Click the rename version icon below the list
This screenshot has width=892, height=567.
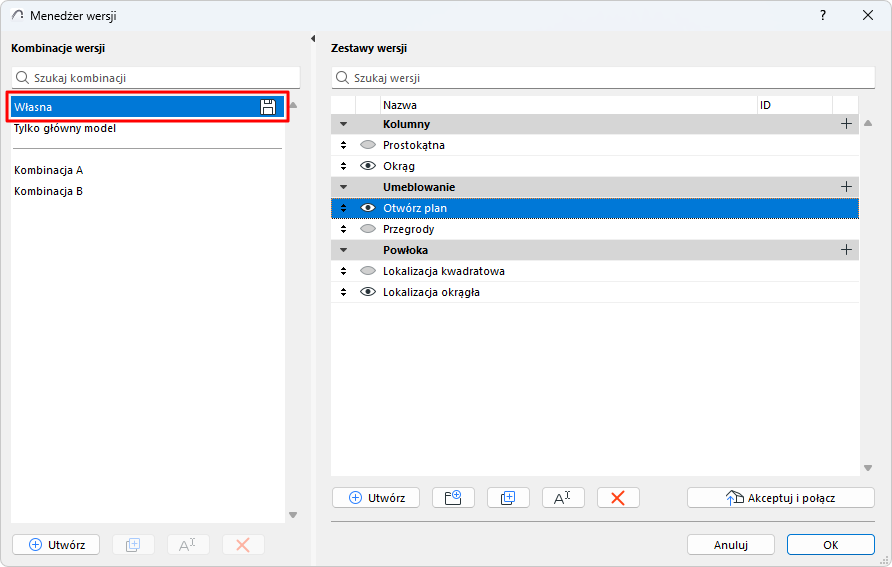563,498
